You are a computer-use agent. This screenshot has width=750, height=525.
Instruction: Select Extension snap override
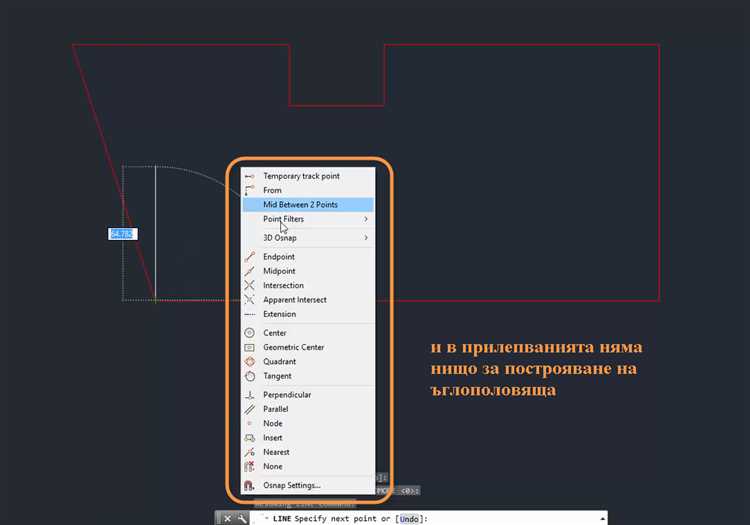point(308,314)
